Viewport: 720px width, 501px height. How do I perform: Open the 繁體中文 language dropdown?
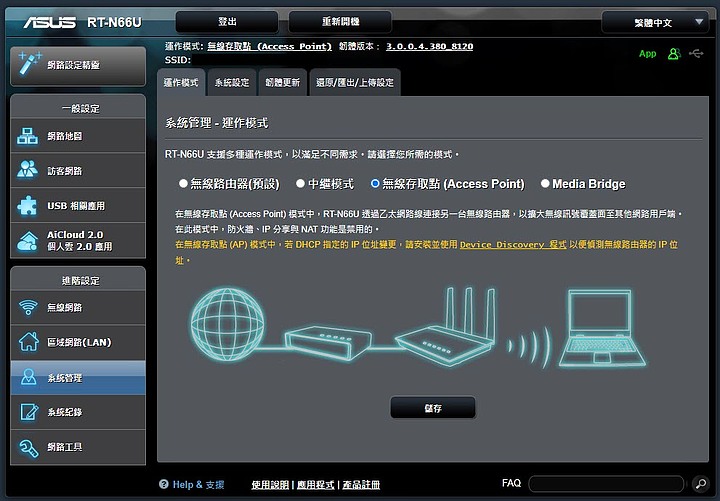(655, 23)
